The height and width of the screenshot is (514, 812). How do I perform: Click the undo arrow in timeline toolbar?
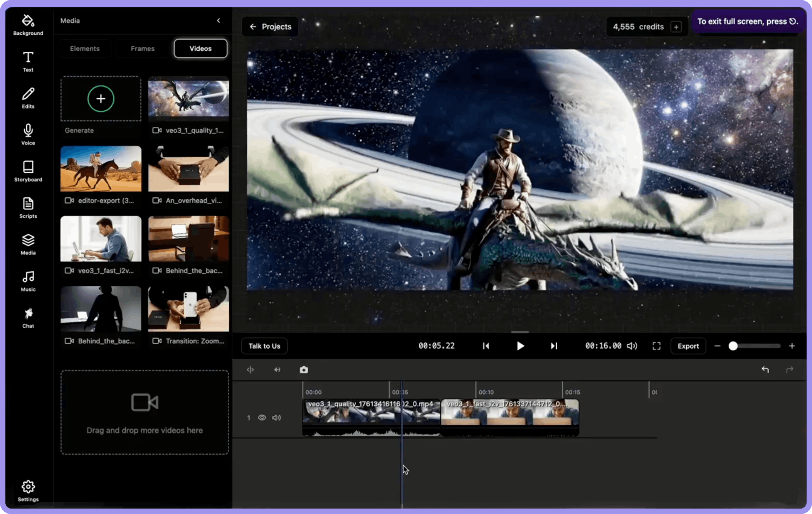tap(765, 370)
